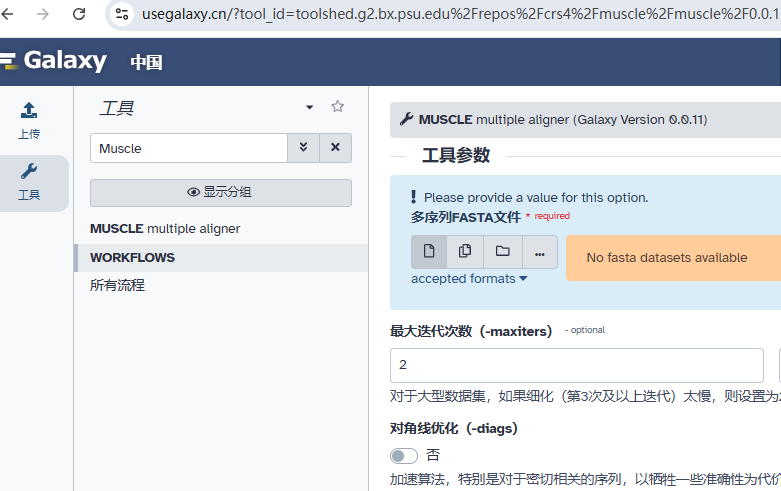
Task: Click the maxiters value field
Action: 576,365
